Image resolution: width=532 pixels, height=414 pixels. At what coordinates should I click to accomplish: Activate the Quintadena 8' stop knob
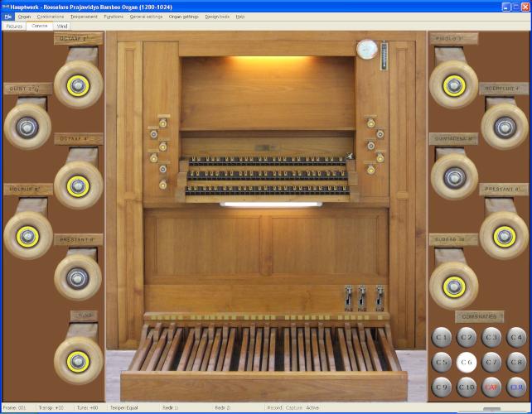coord(454,177)
